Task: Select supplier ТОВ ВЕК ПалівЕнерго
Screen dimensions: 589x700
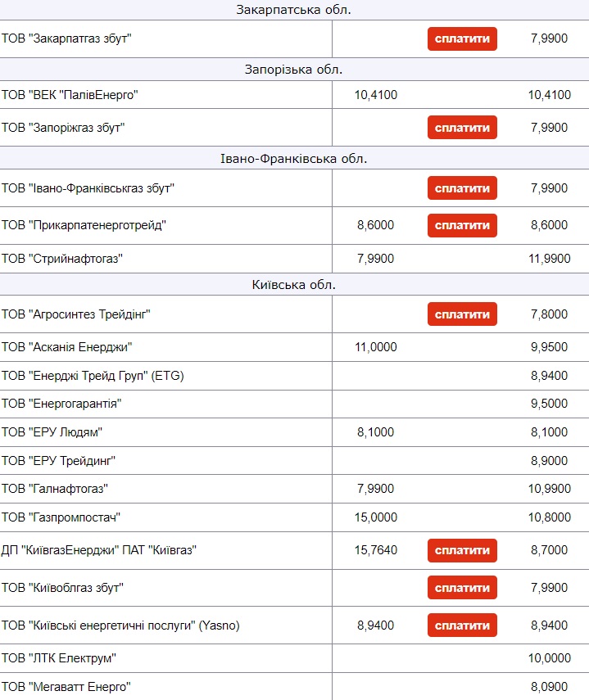Action: point(70,95)
